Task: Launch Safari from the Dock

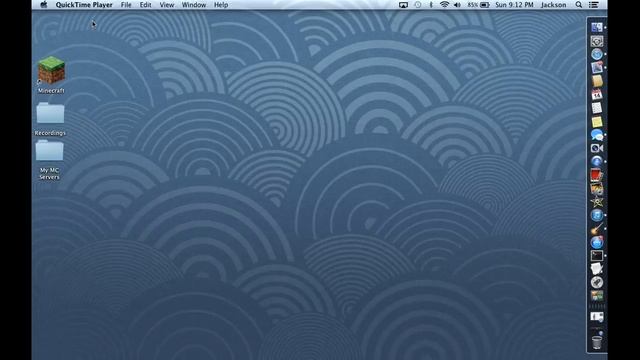Action: [597, 54]
